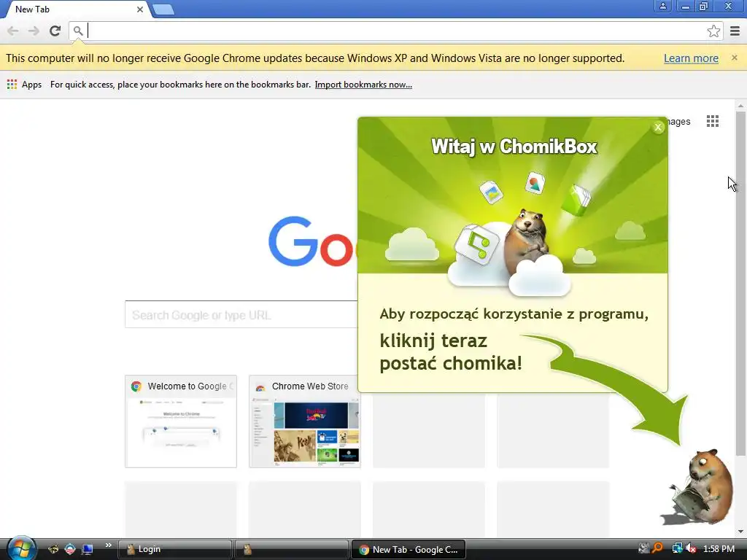Click the Show Desktop quick launch icon
The height and width of the screenshot is (560, 747).
pos(88,549)
